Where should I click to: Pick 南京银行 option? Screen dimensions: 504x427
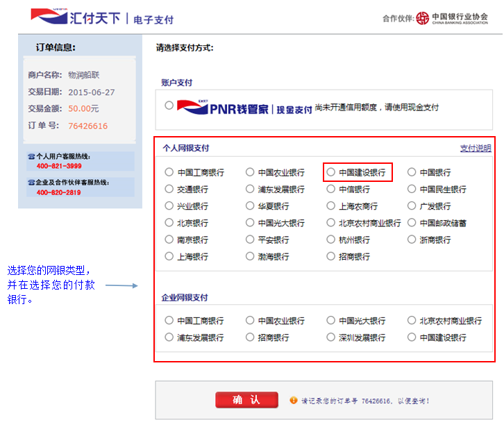(169, 240)
